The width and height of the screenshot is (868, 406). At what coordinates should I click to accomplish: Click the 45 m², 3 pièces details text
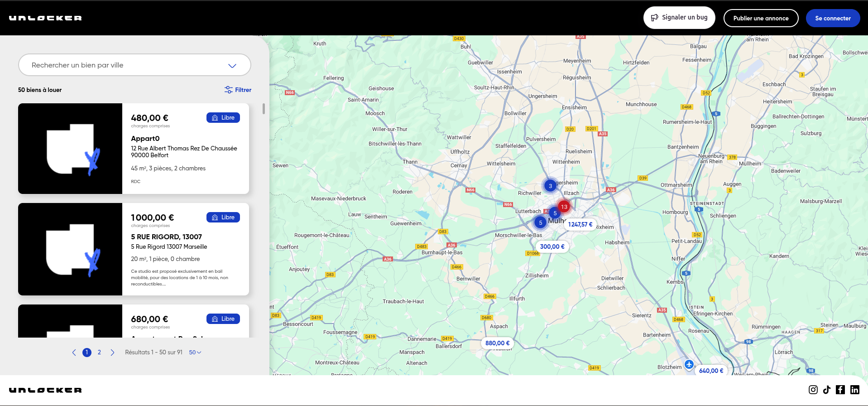click(168, 168)
